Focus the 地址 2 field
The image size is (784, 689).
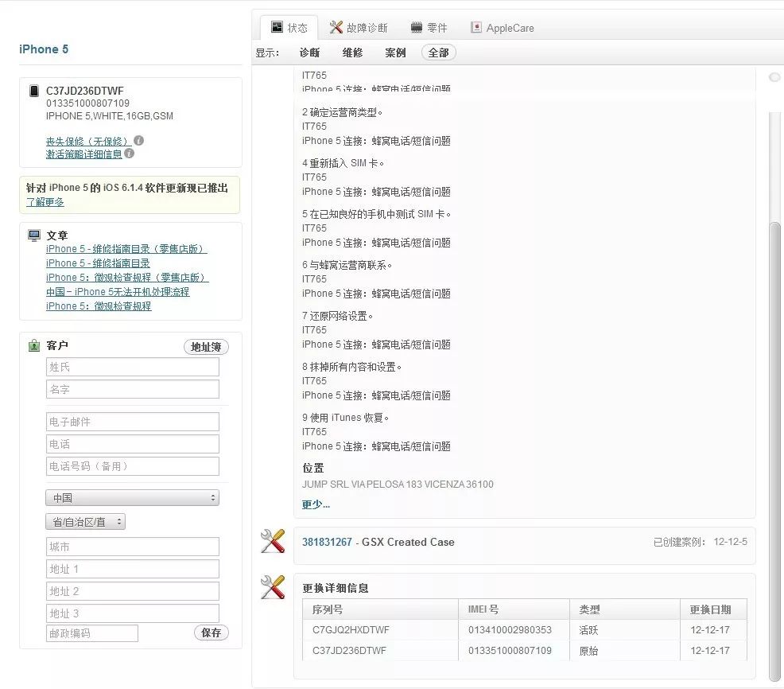tap(133, 591)
